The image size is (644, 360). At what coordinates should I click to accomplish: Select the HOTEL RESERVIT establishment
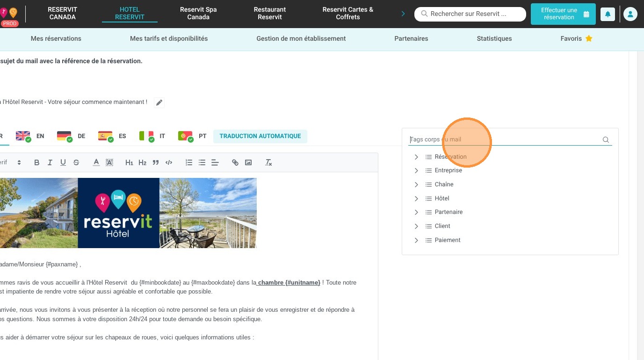coord(130,13)
